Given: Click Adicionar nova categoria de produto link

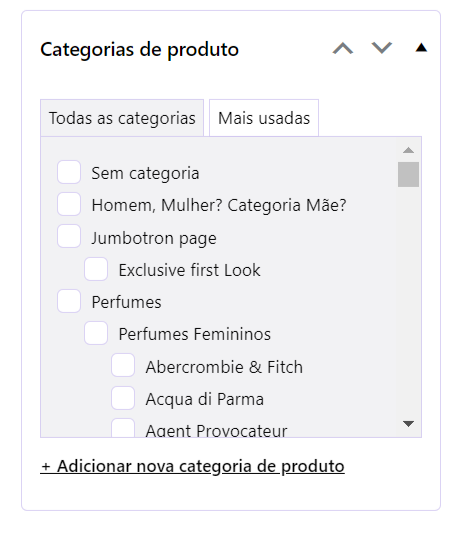Looking at the screenshot, I should pos(192,466).
